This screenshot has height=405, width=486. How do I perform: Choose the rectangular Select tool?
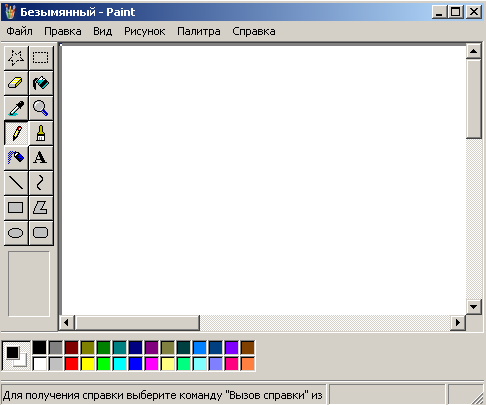[41, 58]
